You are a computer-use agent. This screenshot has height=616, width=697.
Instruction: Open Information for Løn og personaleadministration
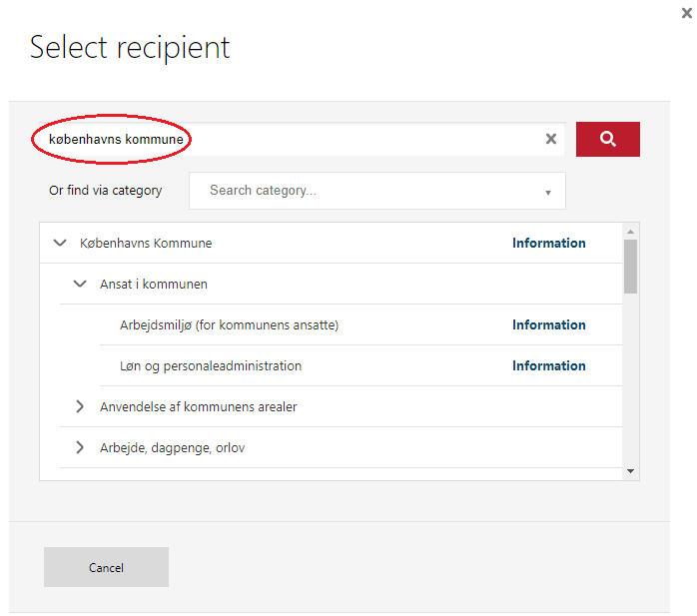(549, 365)
